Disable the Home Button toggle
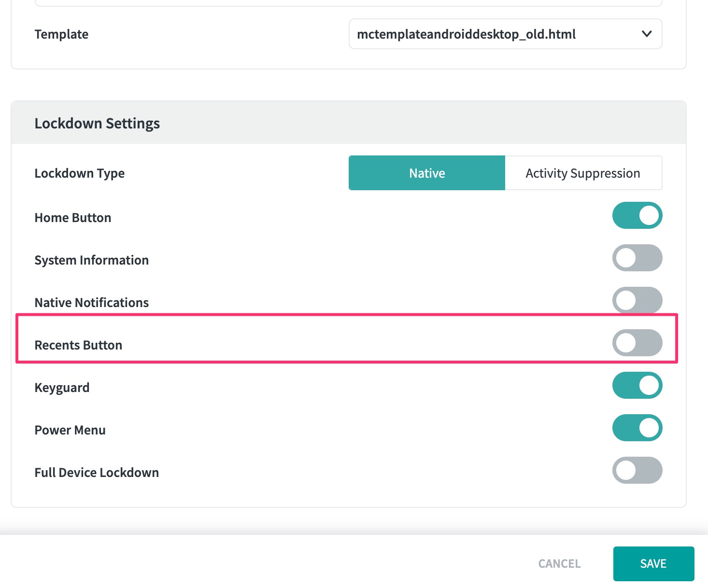 point(637,215)
